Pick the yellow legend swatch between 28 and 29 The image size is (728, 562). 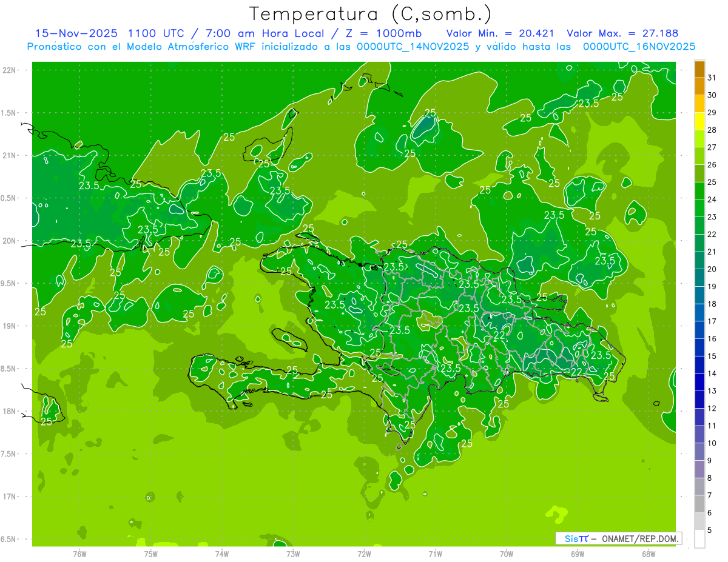point(699,121)
